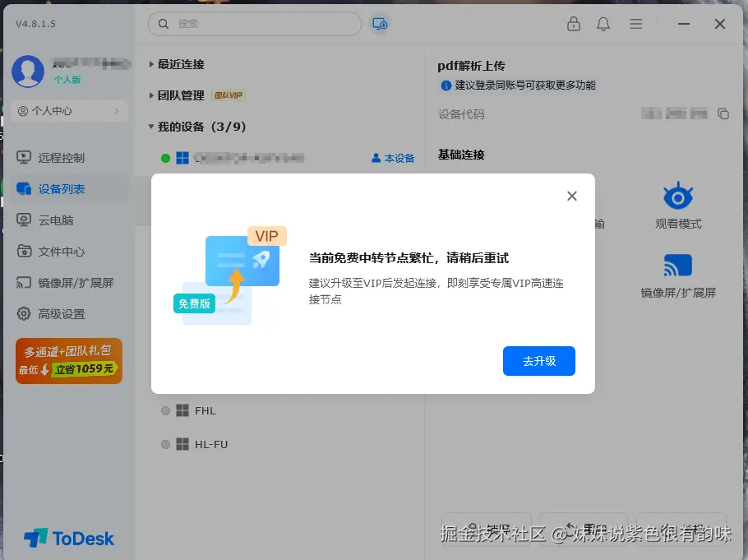Click inside the search input field
The image size is (748, 560).
(x=255, y=24)
